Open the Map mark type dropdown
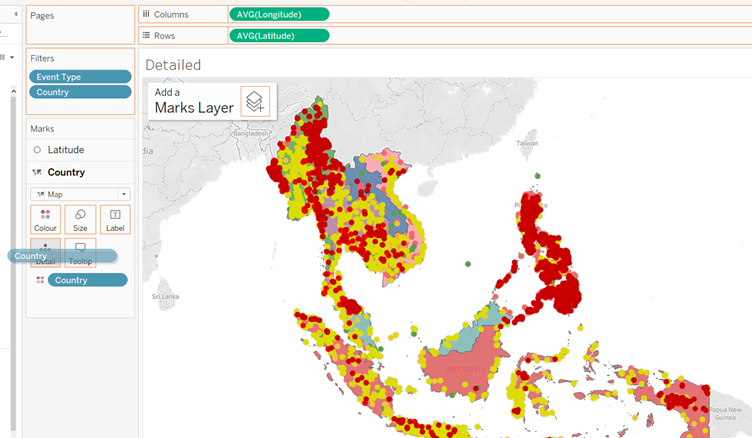This screenshot has width=752, height=438. pyautogui.click(x=80, y=194)
